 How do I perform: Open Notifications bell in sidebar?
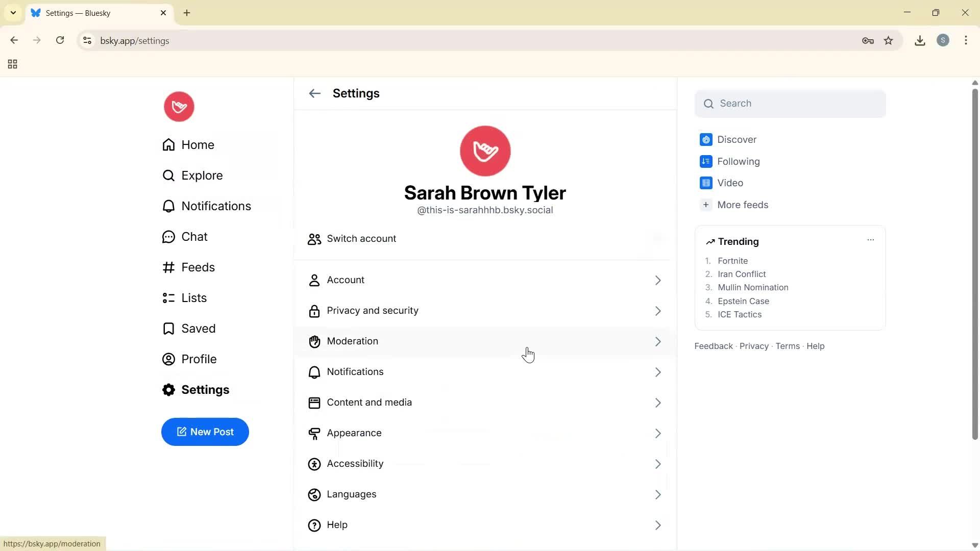[x=169, y=206]
